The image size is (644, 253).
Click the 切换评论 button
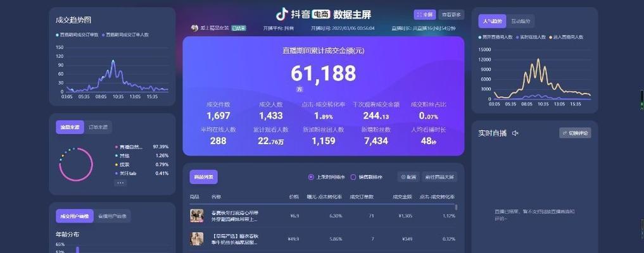575,133
